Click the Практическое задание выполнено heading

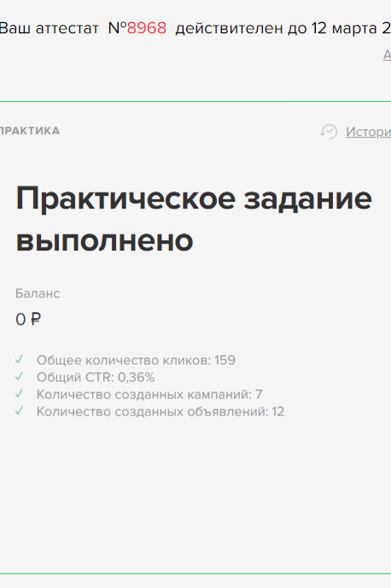[194, 219]
